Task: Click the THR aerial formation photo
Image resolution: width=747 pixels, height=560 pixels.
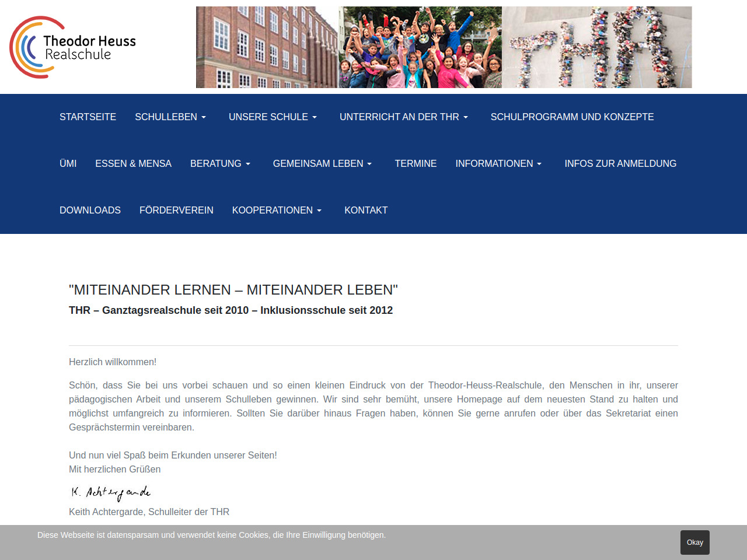Action: click(597, 47)
